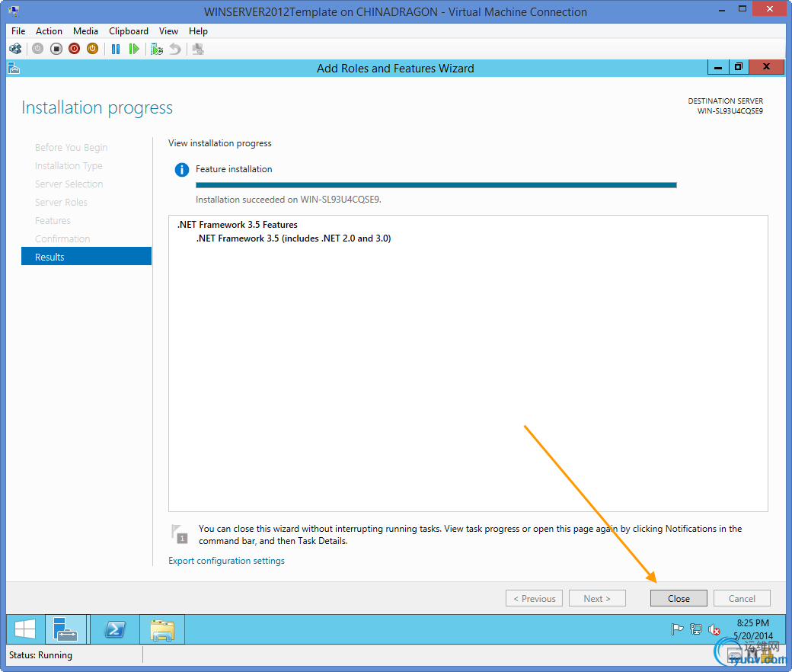Click the muted speaker icon in the tray
The width and height of the screenshot is (792, 672).
[714, 629]
